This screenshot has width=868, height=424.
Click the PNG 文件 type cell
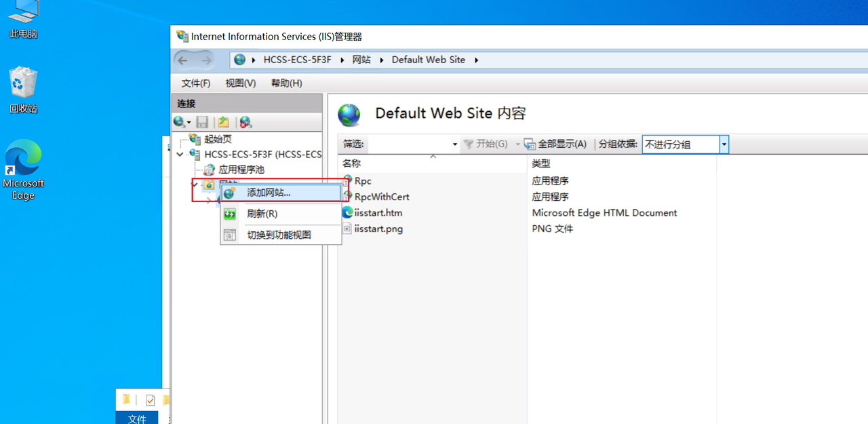click(552, 229)
